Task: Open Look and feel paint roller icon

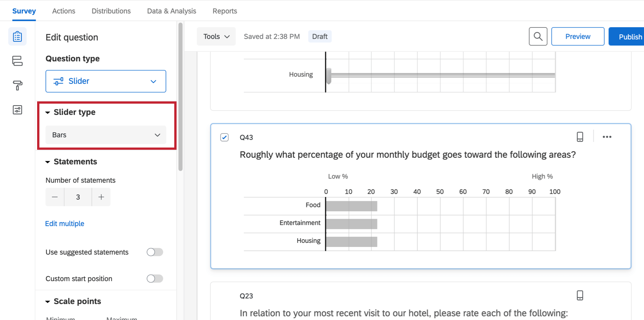Action: click(17, 85)
